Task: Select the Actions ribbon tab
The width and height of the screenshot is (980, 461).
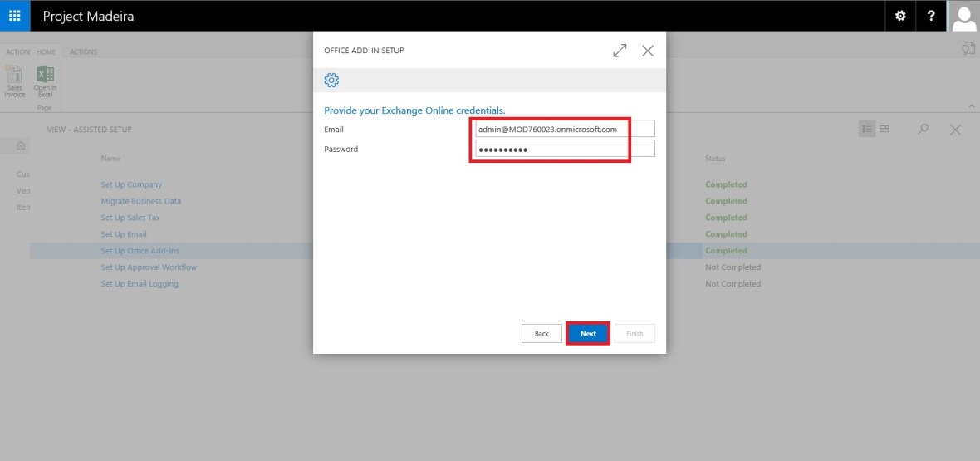Action: point(83,52)
